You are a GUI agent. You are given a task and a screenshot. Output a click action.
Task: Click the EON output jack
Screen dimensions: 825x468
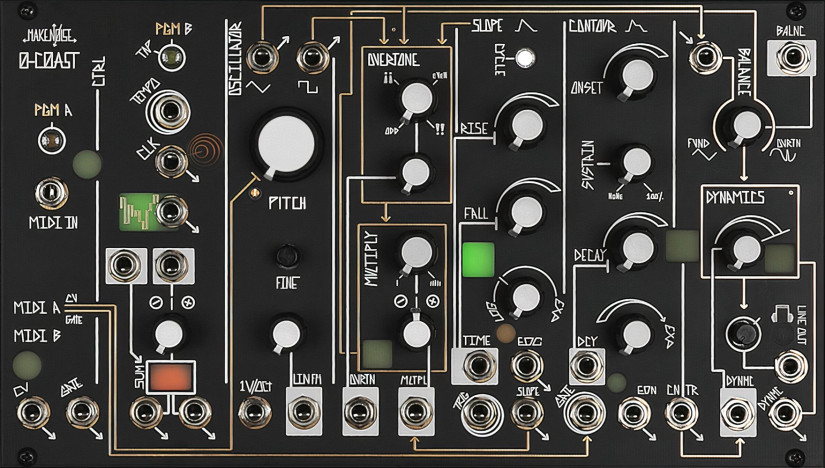coord(634,413)
